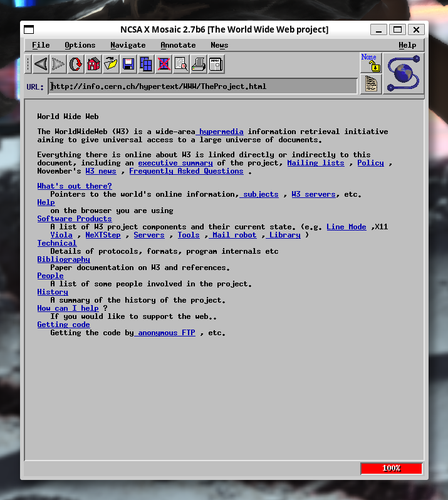The width and height of the screenshot is (448, 500).
Task: Open the Mailing lists link
Action: pos(316,163)
